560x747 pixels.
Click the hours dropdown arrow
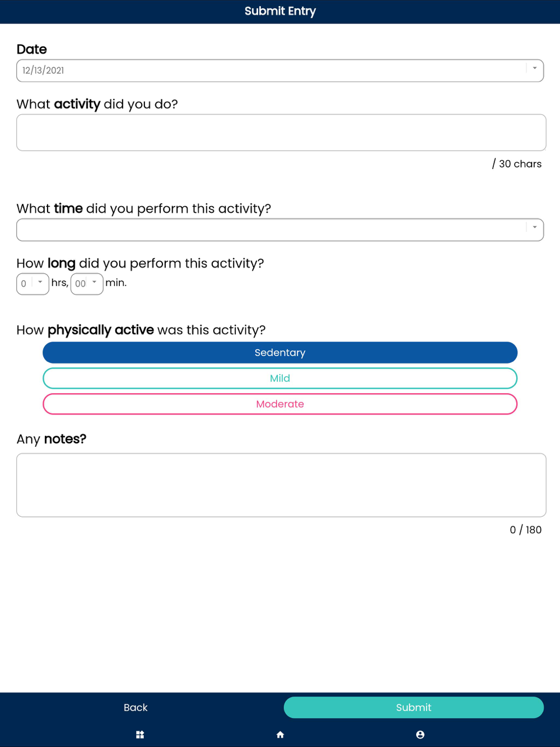click(x=40, y=282)
